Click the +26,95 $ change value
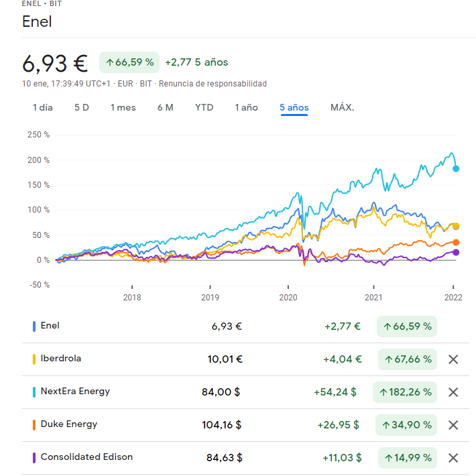The width and height of the screenshot is (476, 476). (x=338, y=425)
